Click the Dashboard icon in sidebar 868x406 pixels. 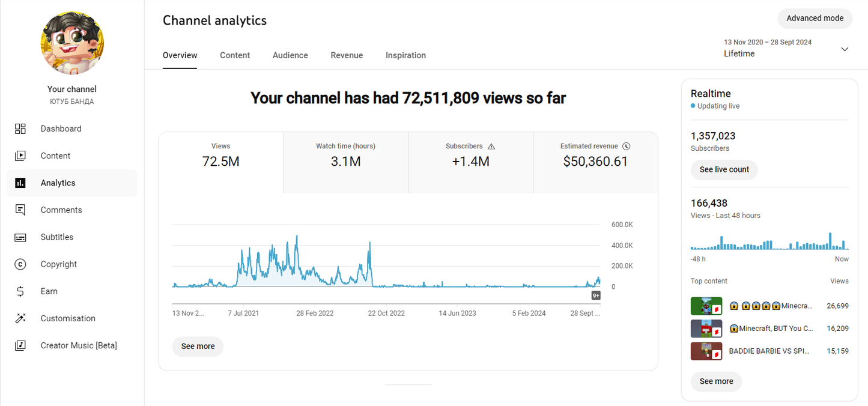(20, 129)
